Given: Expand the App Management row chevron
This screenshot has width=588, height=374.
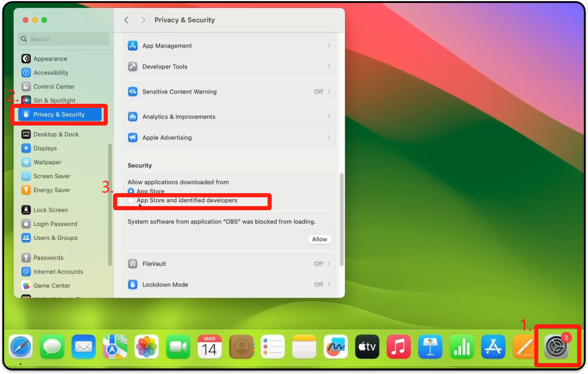Looking at the screenshot, I should (329, 46).
